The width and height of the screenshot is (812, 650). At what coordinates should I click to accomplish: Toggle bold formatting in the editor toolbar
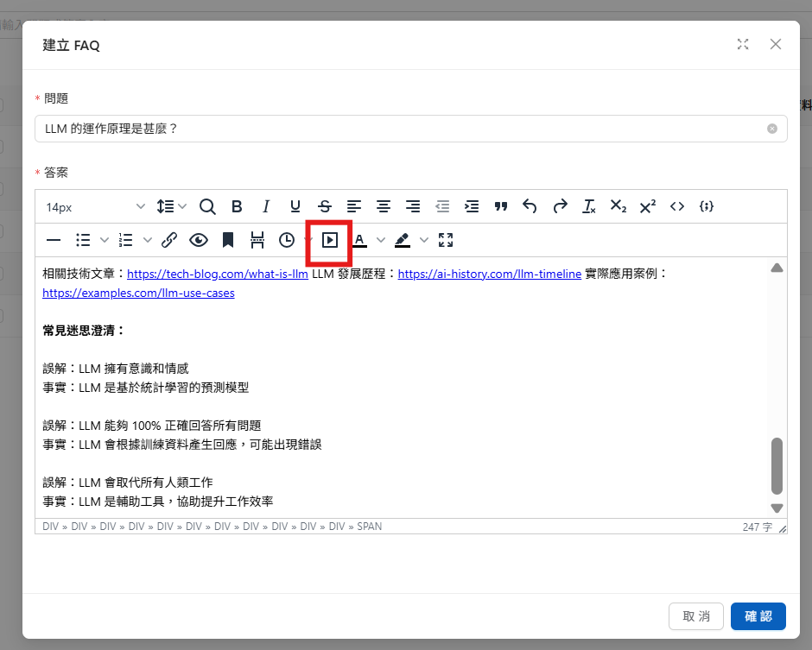pyautogui.click(x=237, y=206)
